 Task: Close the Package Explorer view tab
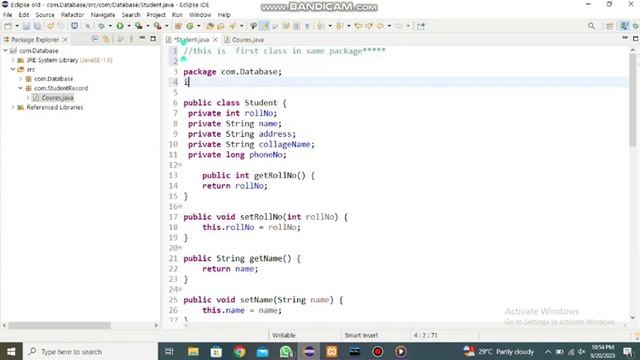point(65,40)
